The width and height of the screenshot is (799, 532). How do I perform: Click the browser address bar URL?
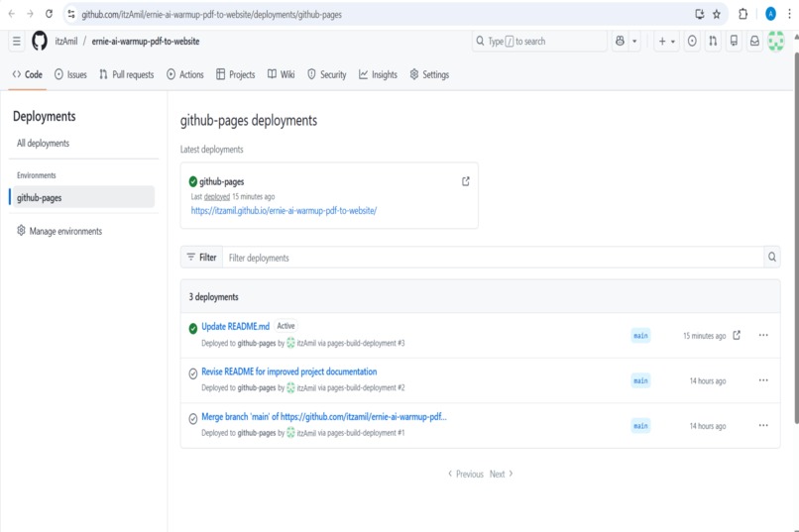(211, 14)
